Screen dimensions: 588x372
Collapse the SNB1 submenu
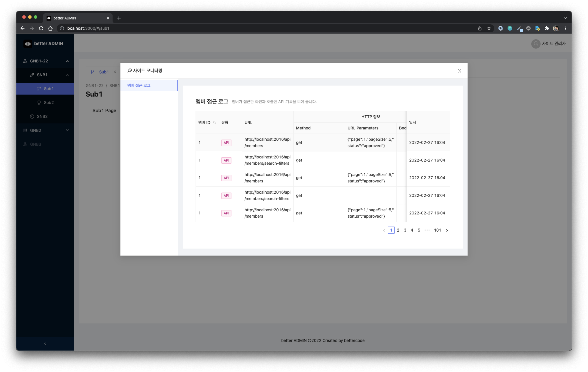pyautogui.click(x=67, y=75)
